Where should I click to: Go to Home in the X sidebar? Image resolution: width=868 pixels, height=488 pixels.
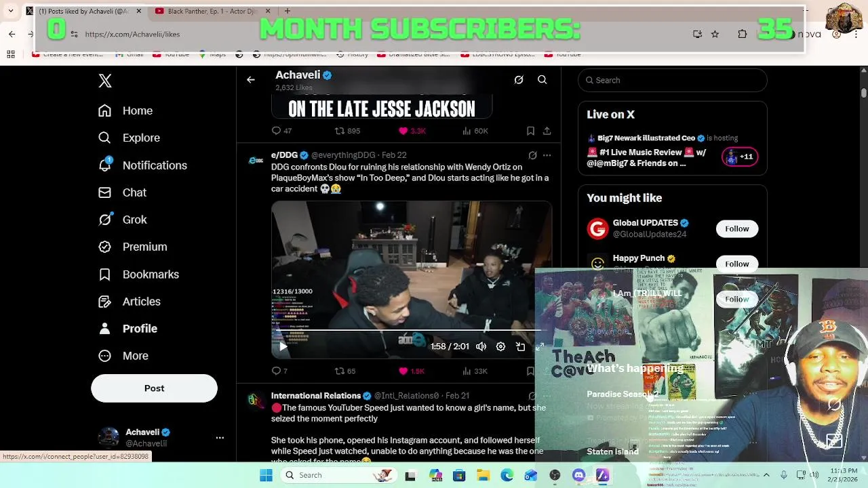tap(125, 110)
